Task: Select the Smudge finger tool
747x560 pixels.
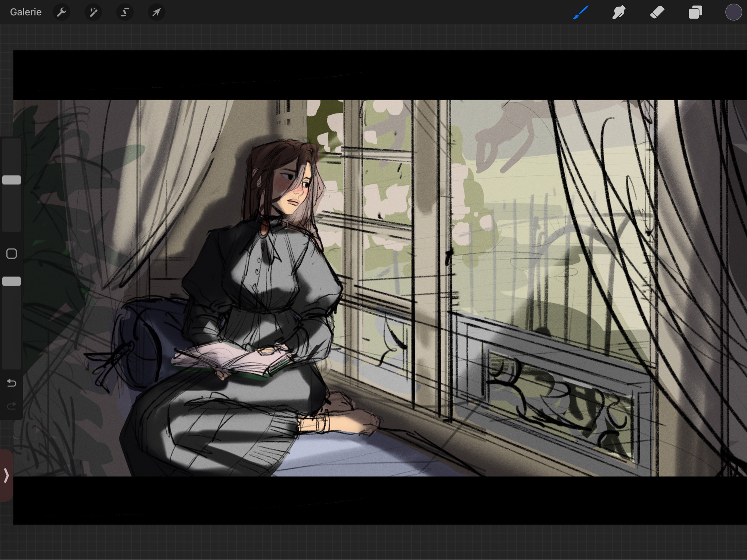Action: [619, 12]
